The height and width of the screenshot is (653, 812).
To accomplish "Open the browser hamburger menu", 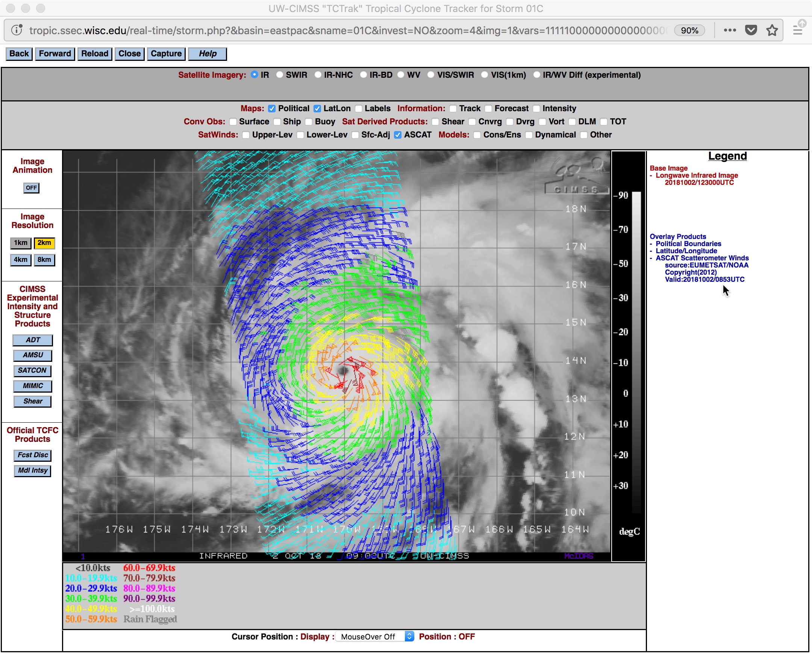I will [797, 30].
